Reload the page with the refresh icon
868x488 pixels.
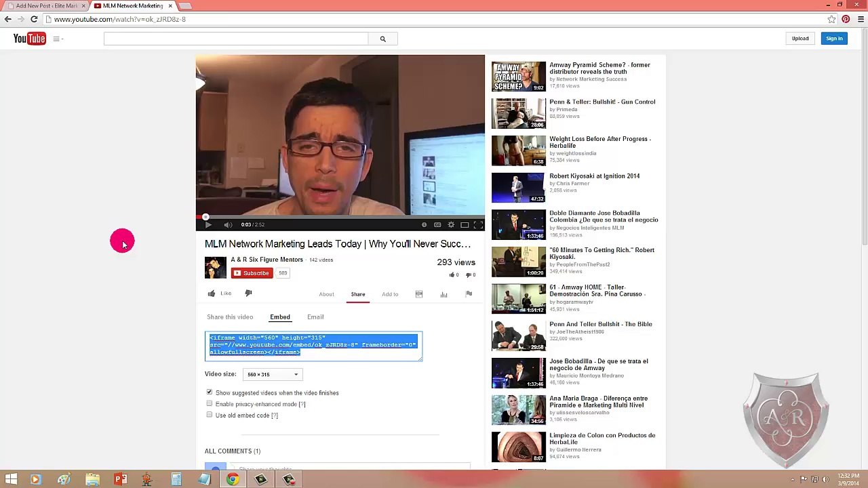tap(34, 19)
